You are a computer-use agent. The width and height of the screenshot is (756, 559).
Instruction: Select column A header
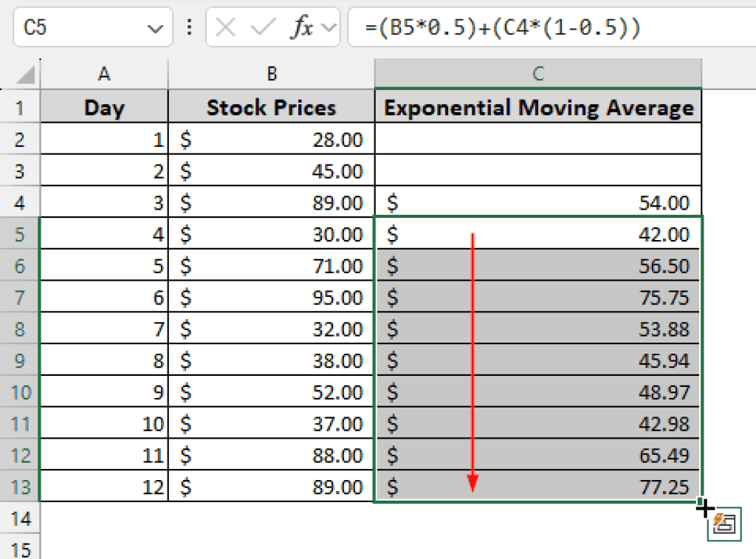click(104, 74)
